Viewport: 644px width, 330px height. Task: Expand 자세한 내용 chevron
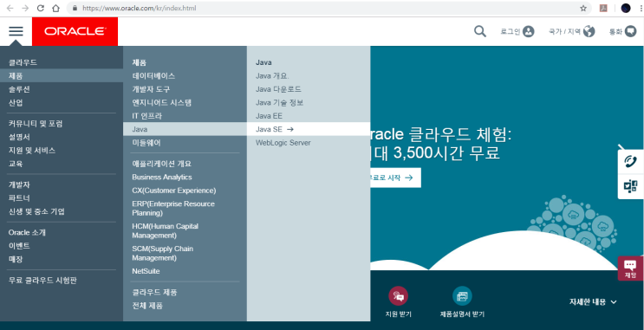click(x=614, y=302)
